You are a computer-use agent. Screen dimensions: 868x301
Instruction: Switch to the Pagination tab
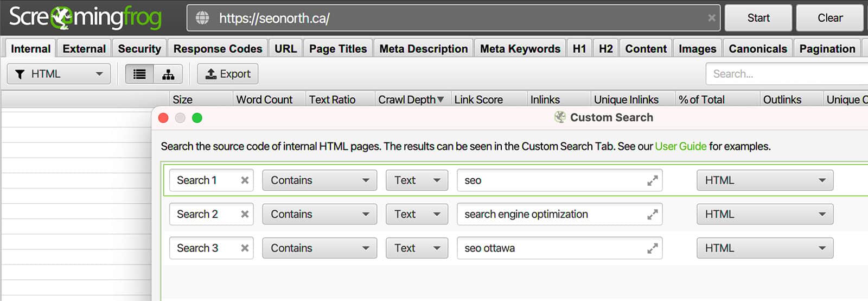tap(827, 48)
